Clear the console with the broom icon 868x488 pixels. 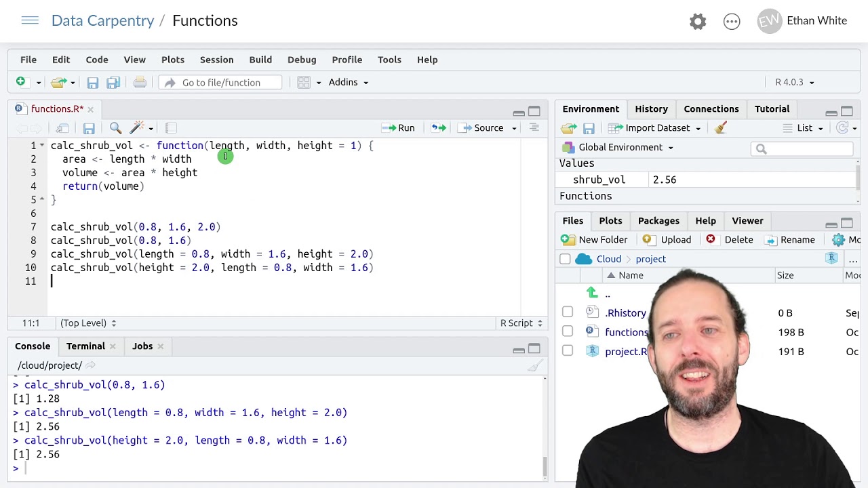(535, 365)
